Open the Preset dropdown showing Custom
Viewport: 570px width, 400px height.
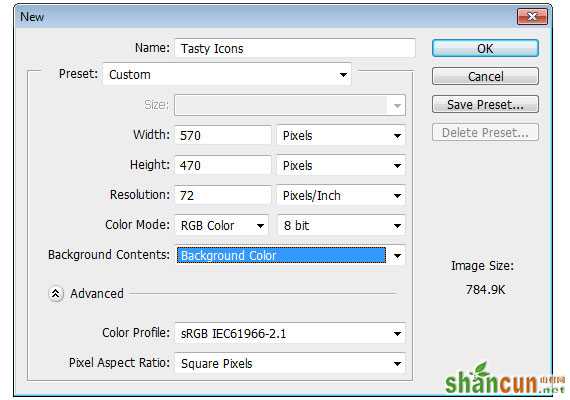pos(227,75)
